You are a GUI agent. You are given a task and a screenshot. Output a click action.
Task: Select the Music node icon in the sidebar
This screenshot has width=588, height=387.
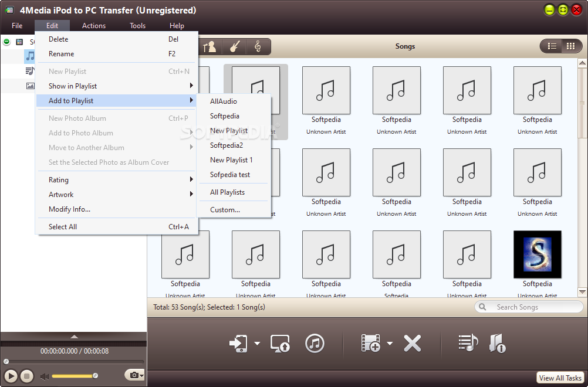(30, 56)
